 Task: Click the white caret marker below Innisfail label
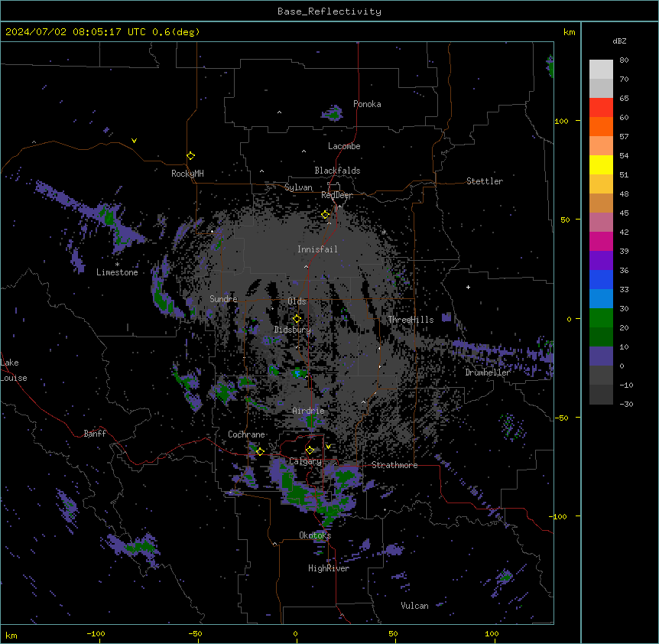tap(306, 266)
